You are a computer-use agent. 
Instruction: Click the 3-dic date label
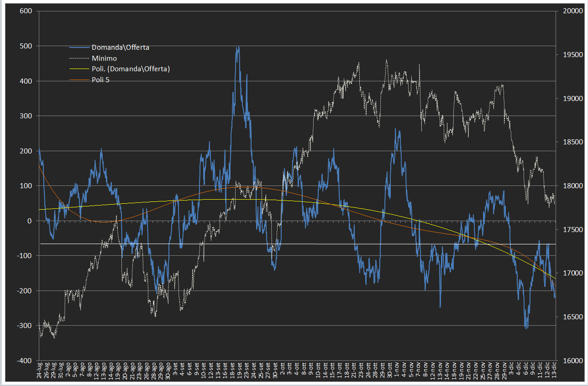[x=511, y=369]
